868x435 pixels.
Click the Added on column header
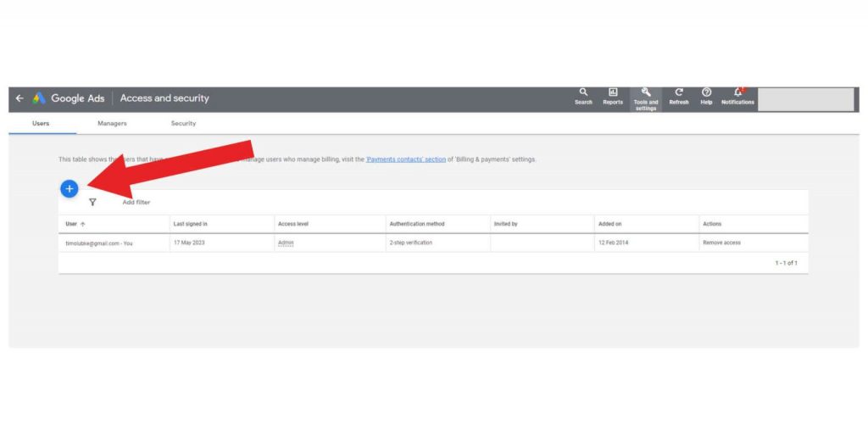coord(609,224)
